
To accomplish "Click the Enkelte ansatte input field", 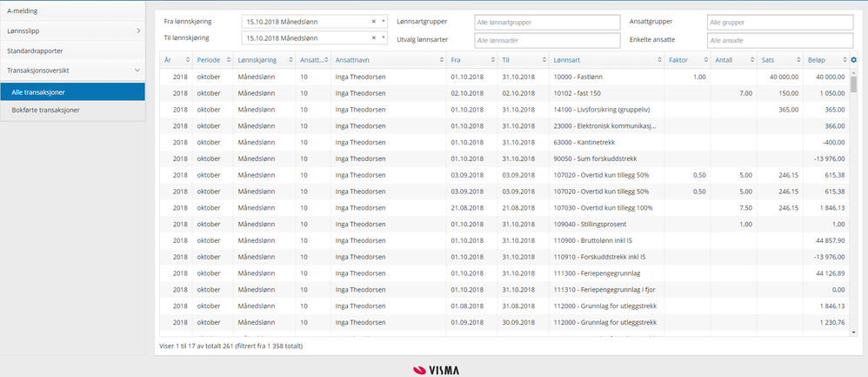I will (780, 40).
